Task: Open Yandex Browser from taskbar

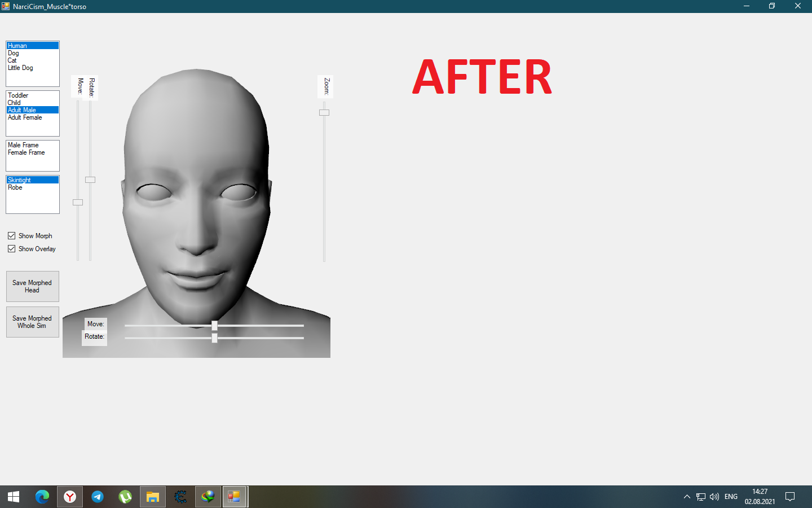Action: pos(70,497)
